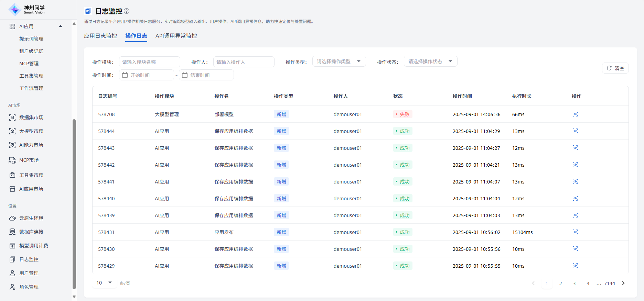Open AI应用市场 sidebar entry

click(x=31, y=189)
